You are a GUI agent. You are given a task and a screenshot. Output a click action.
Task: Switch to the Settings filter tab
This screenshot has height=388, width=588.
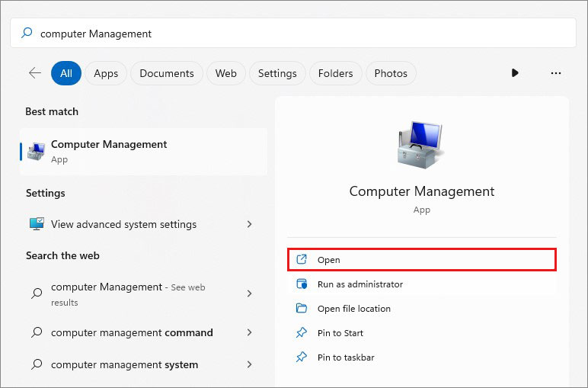(x=277, y=73)
